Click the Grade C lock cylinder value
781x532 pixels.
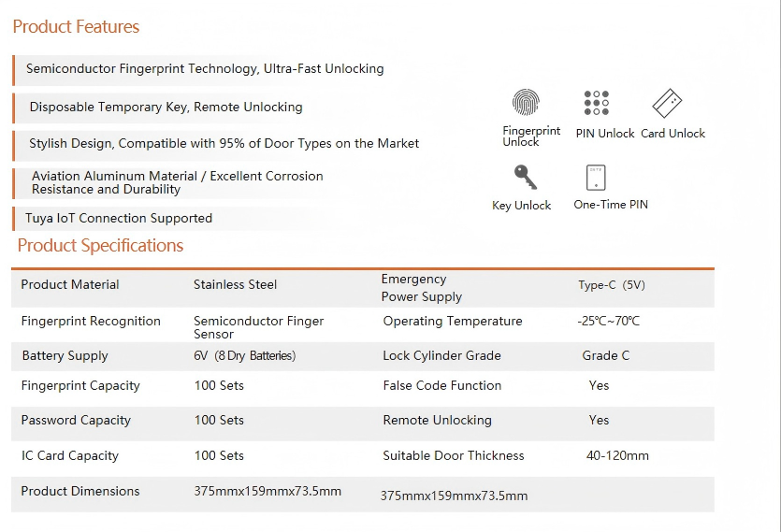click(x=605, y=356)
